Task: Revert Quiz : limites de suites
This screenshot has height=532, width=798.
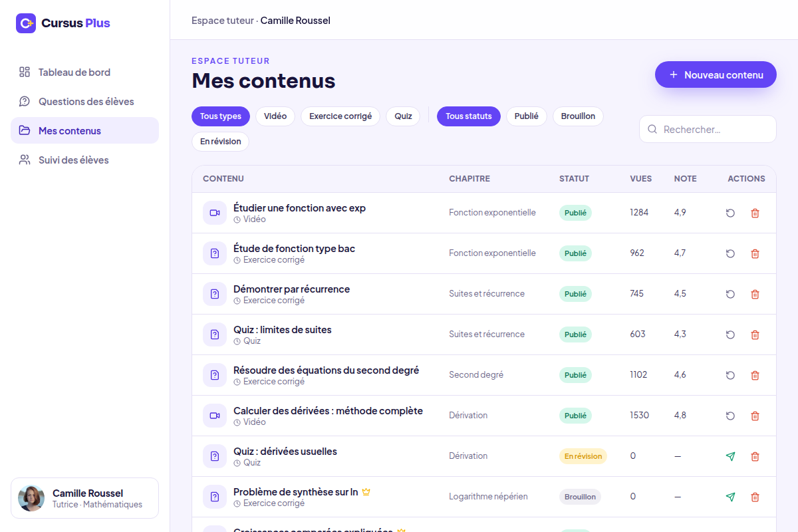Action: pos(730,334)
